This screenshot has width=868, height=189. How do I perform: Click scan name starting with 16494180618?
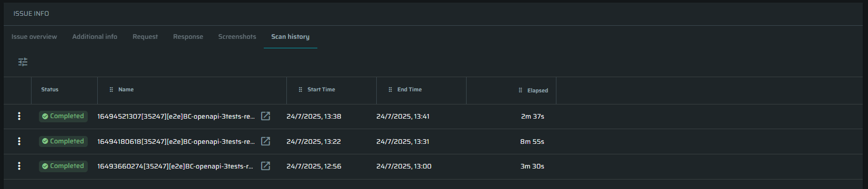pyautogui.click(x=176, y=141)
